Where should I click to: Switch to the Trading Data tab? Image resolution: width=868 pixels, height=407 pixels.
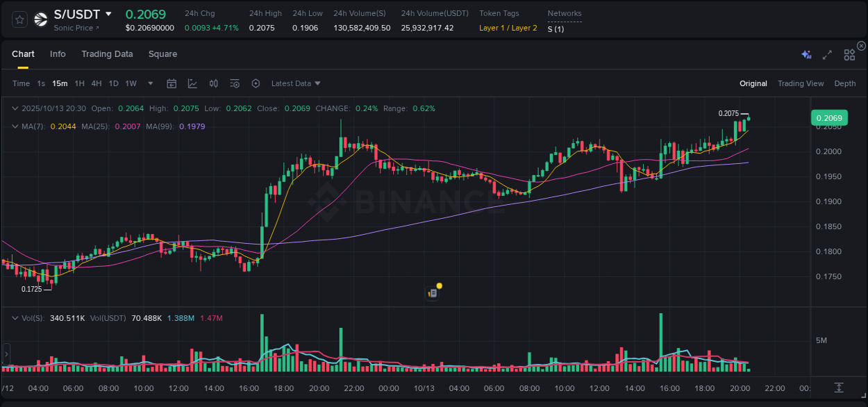pyautogui.click(x=107, y=53)
